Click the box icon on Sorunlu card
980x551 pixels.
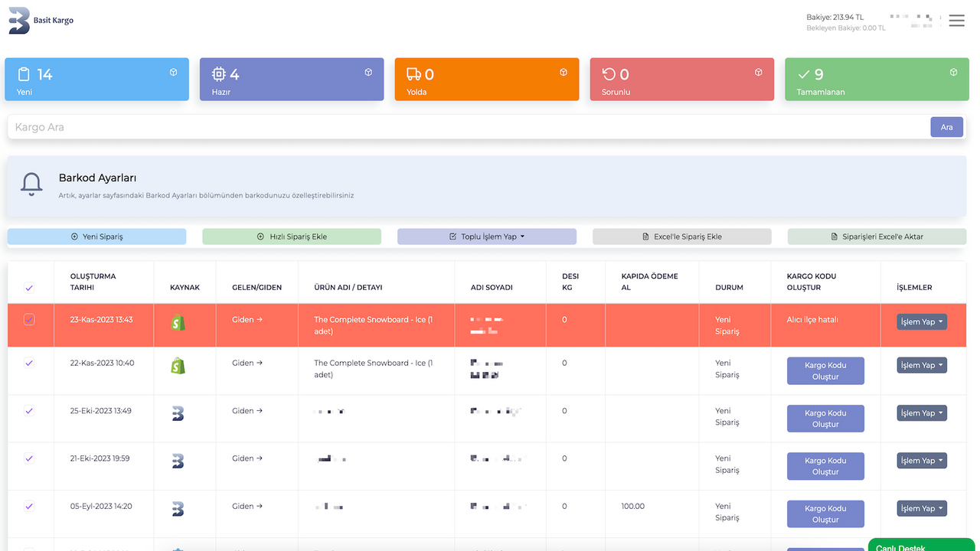(x=759, y=72)
